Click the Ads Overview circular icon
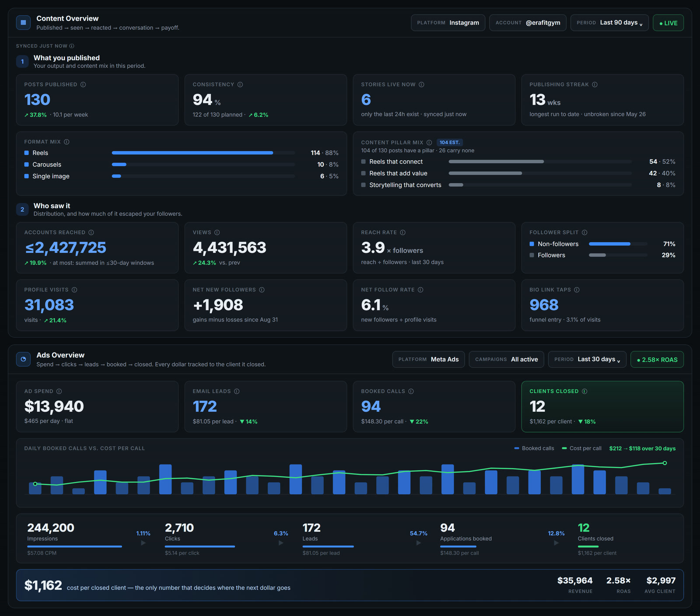 coord(23,359)
